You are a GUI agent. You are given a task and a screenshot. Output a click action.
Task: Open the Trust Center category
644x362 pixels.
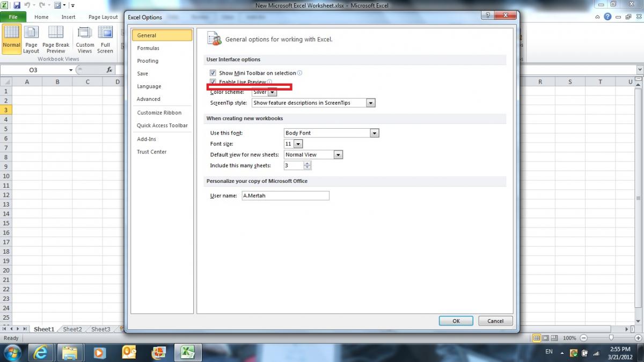(162, 152)
